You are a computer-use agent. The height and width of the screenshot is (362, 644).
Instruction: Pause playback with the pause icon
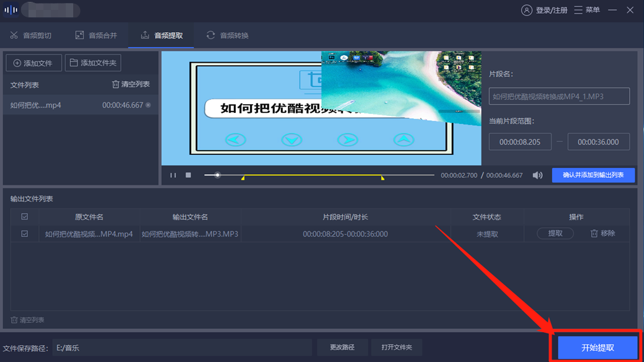(173, 175)
